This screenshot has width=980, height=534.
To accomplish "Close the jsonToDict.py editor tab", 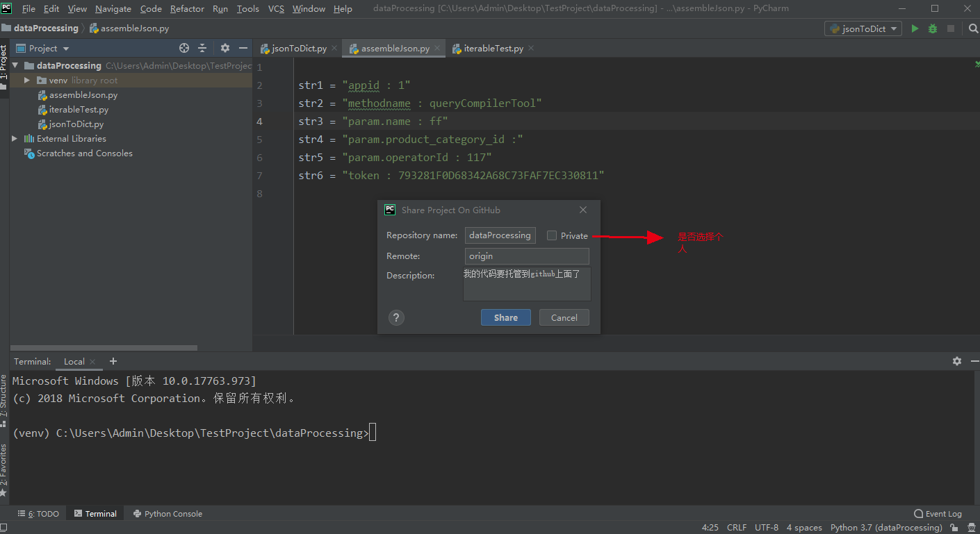I will point(334,48).
